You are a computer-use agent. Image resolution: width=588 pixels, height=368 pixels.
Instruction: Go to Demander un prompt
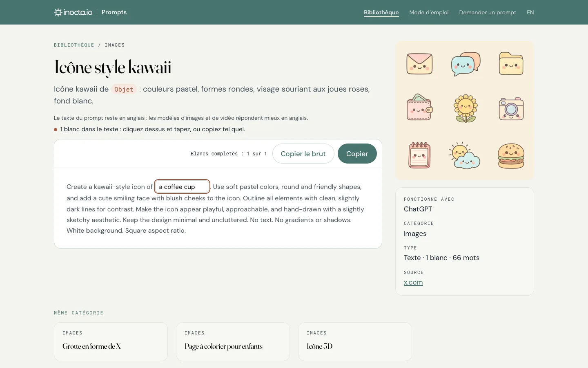point(488,12)
